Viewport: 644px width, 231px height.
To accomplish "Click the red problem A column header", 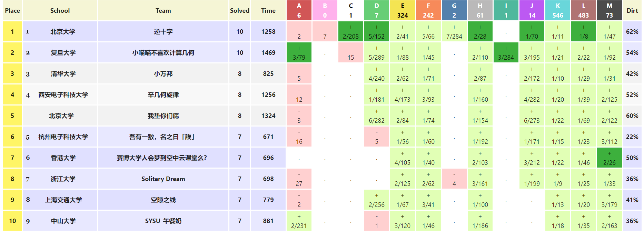I will (x=299, y=10).
